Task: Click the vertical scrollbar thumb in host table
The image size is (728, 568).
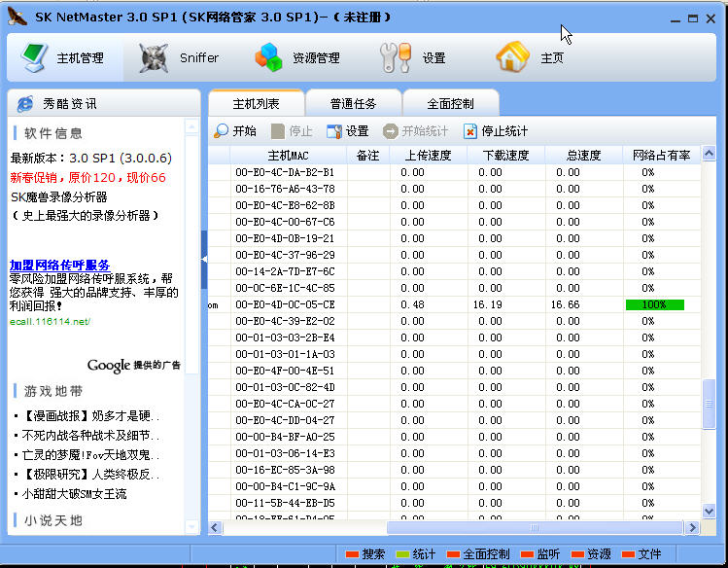Action: point(709,404)
